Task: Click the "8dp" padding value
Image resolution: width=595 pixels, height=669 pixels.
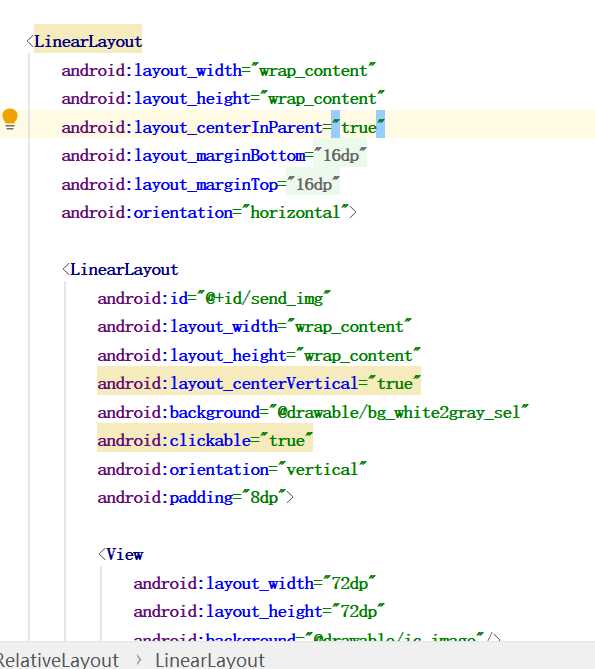Action: point(264,497)
